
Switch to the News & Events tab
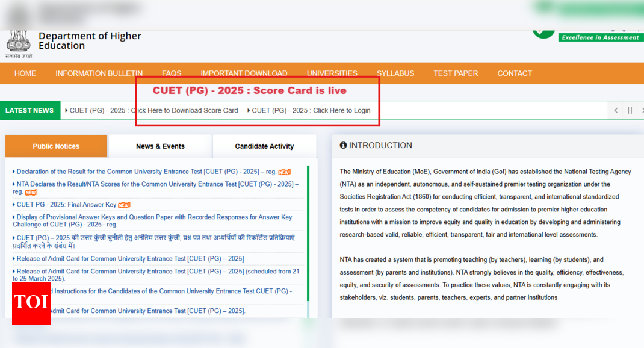click(160, 146)
